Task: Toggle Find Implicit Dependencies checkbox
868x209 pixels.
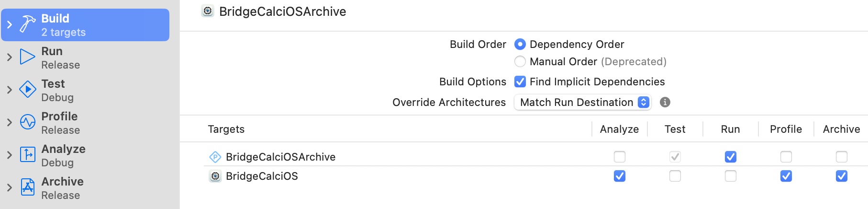Action: [x=520, y=81]
